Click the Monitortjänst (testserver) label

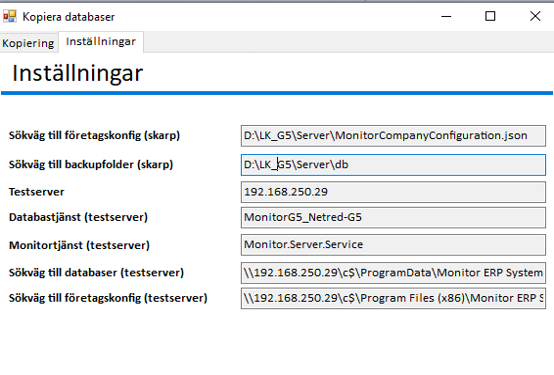tap(79, 245)
